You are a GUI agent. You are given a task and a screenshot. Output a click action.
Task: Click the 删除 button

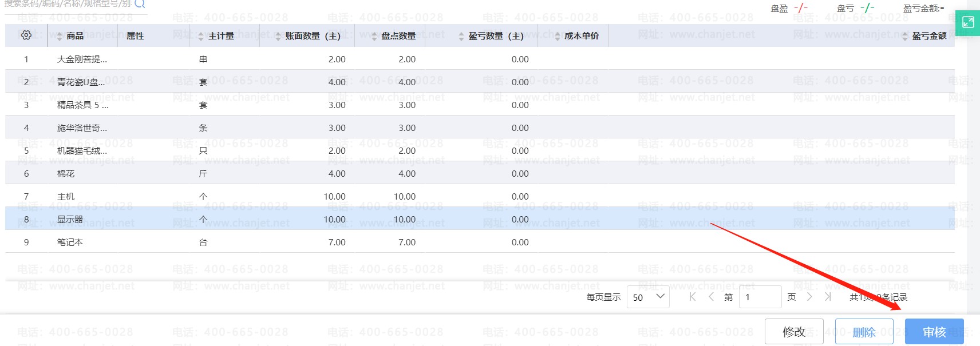click(864, 332)
